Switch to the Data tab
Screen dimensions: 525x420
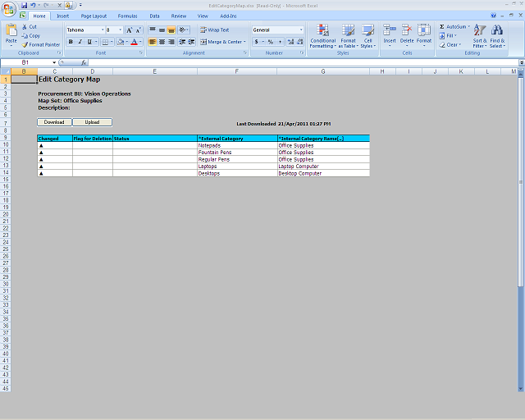tap(154, 16)
